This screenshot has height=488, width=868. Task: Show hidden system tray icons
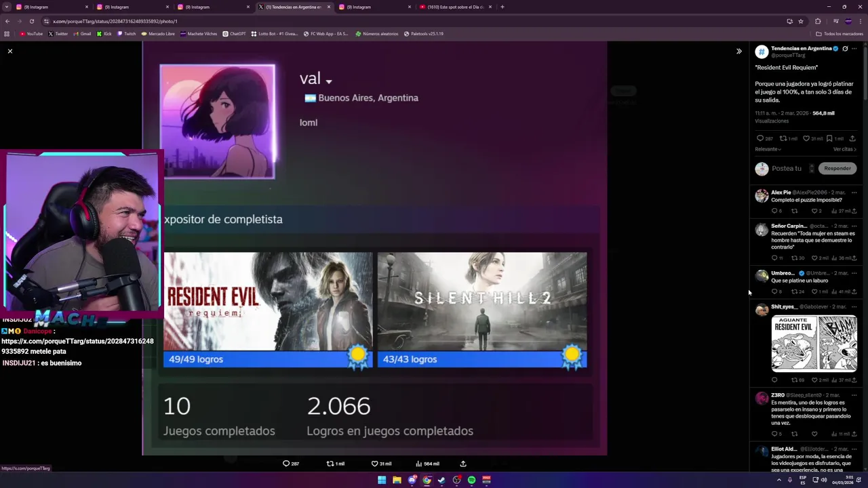pos(778,480)
